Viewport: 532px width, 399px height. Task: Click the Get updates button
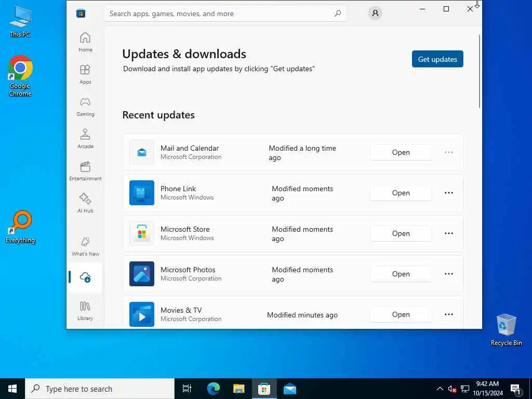437,59
